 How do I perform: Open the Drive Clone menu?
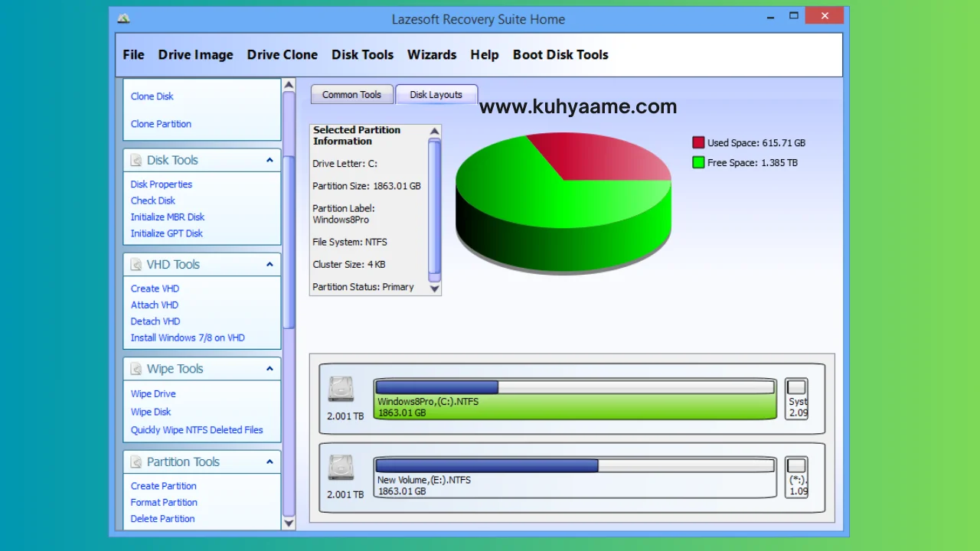(x=282, y=55)
